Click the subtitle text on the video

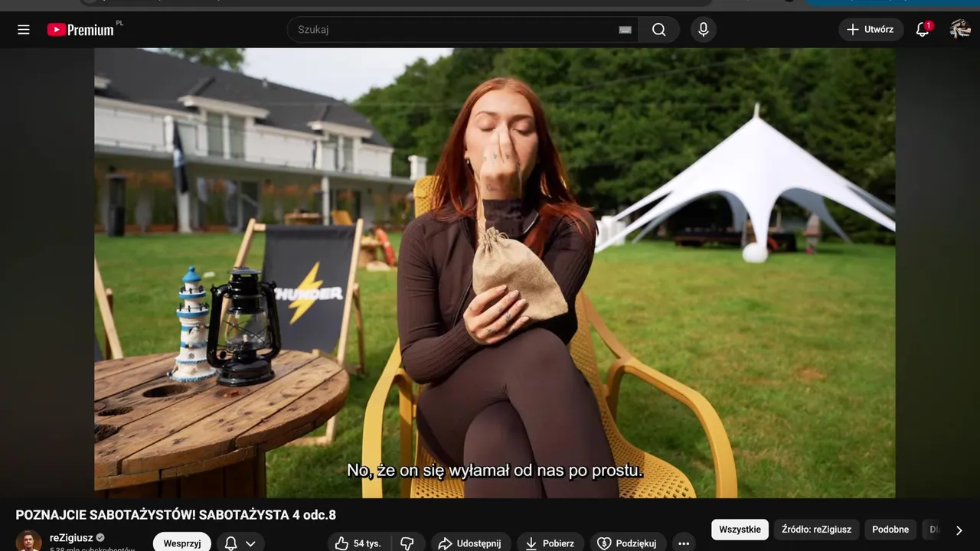[495, 471]
